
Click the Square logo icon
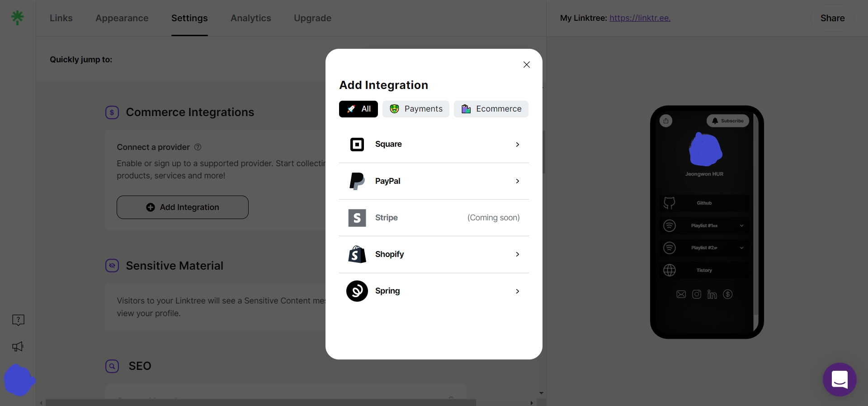(357, 144)
